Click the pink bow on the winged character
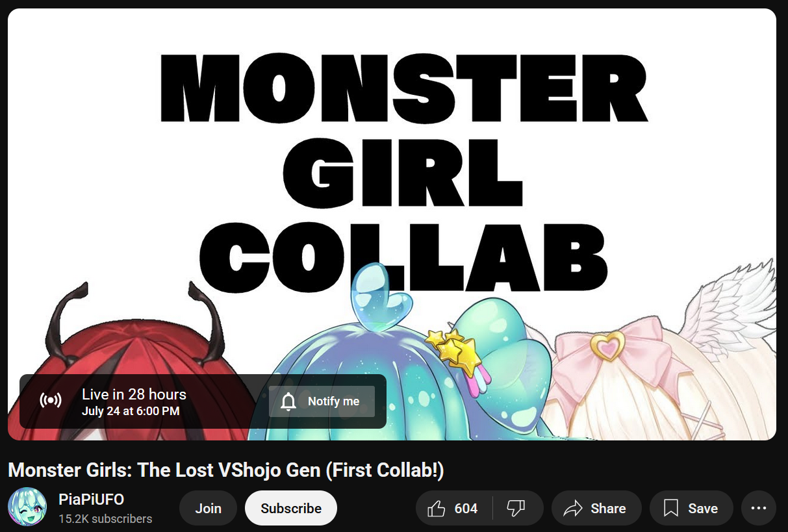The width and height of the screenshot is (788, 532). [607, 354]
